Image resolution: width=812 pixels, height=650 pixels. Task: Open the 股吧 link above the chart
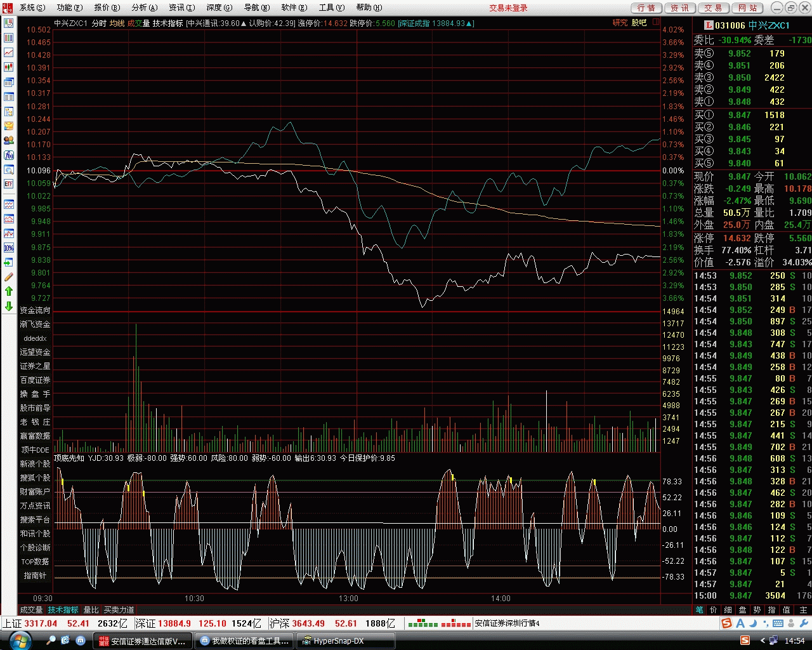point(639,23)
